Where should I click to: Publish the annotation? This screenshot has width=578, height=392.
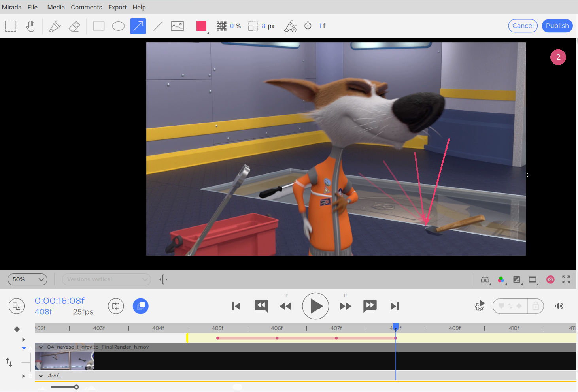click(x=557, y=26)
